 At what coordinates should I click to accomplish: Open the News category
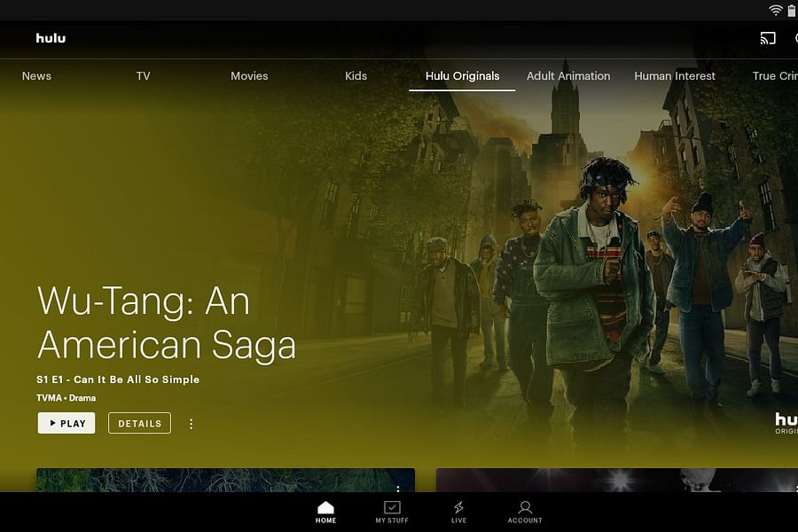pyautogui.click(x=36, y=76)
